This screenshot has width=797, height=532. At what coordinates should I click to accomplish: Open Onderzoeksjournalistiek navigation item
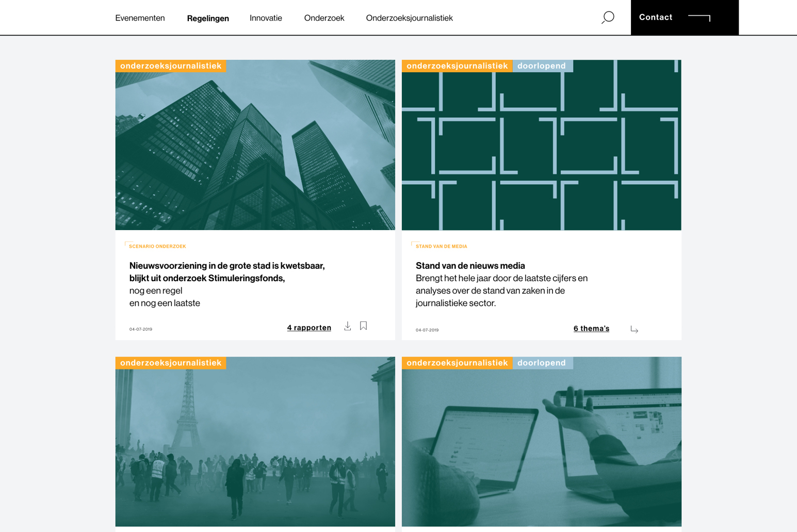409,18
